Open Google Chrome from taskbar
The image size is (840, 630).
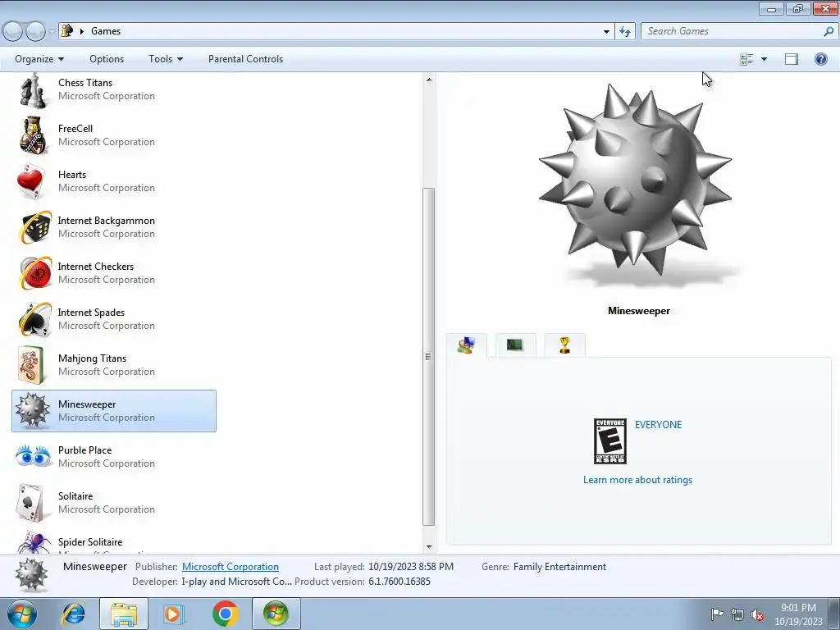(225, 614)
